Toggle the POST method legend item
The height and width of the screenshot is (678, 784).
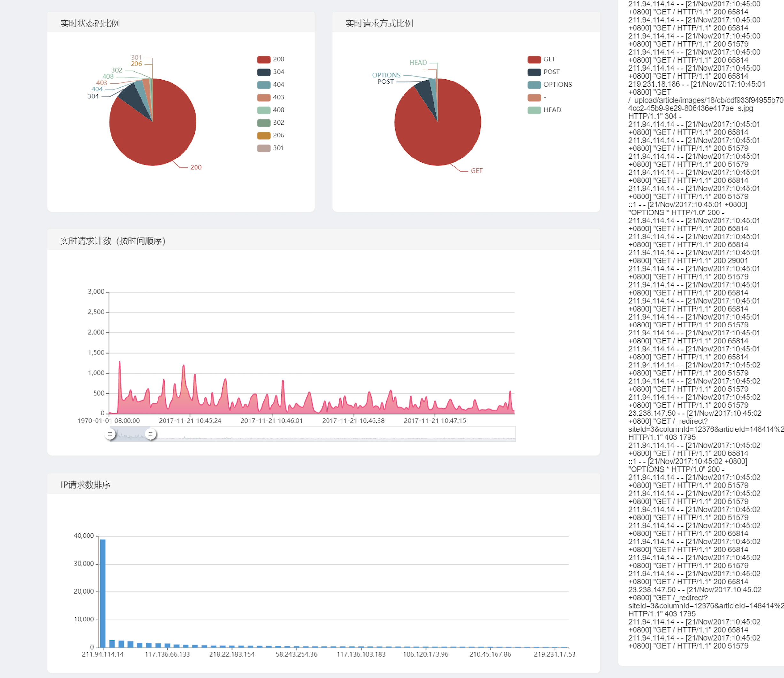[x=534, y=72]
